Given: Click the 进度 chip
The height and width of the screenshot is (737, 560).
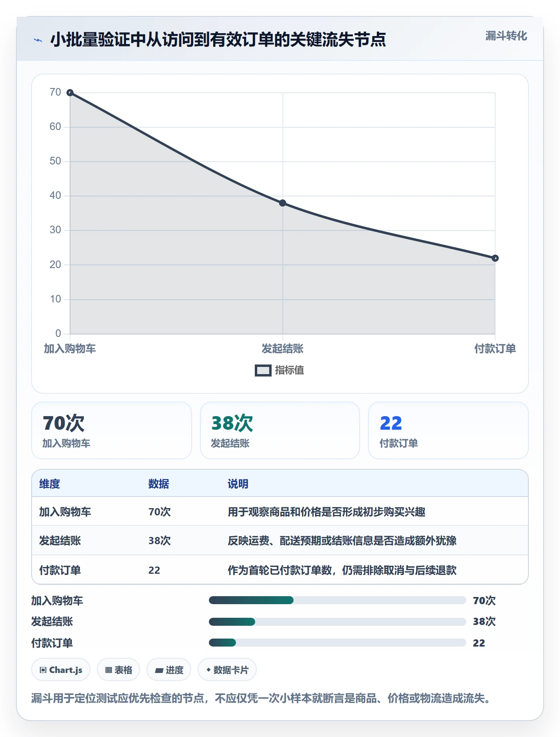Looking at the screenshot, I should click(x=169, y=670).
